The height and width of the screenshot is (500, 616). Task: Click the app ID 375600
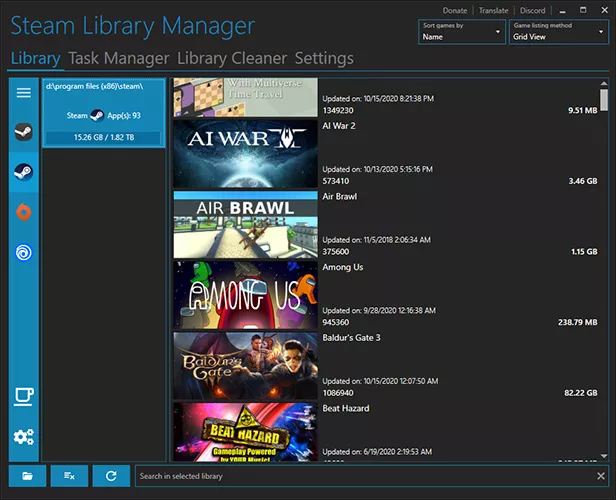click(x=336, y=252)
